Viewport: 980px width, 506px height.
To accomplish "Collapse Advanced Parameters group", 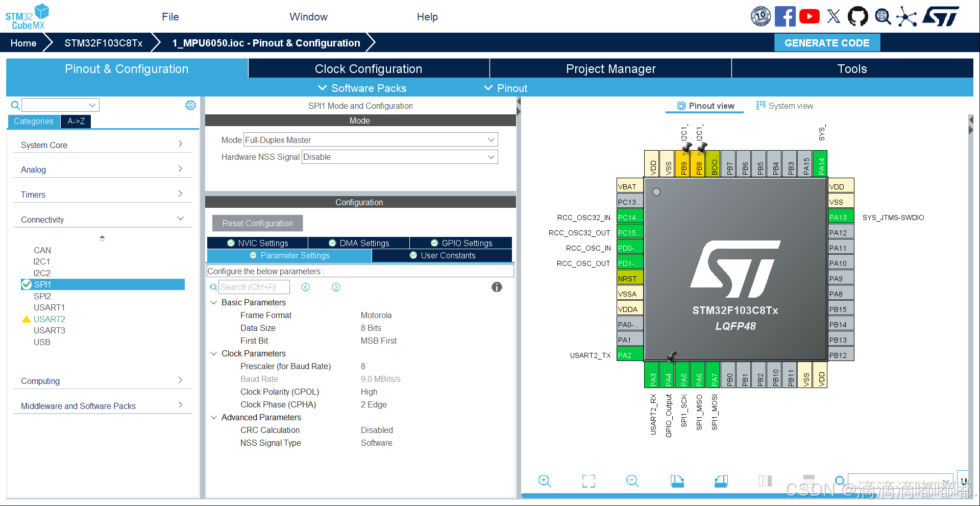I will 214,417.
